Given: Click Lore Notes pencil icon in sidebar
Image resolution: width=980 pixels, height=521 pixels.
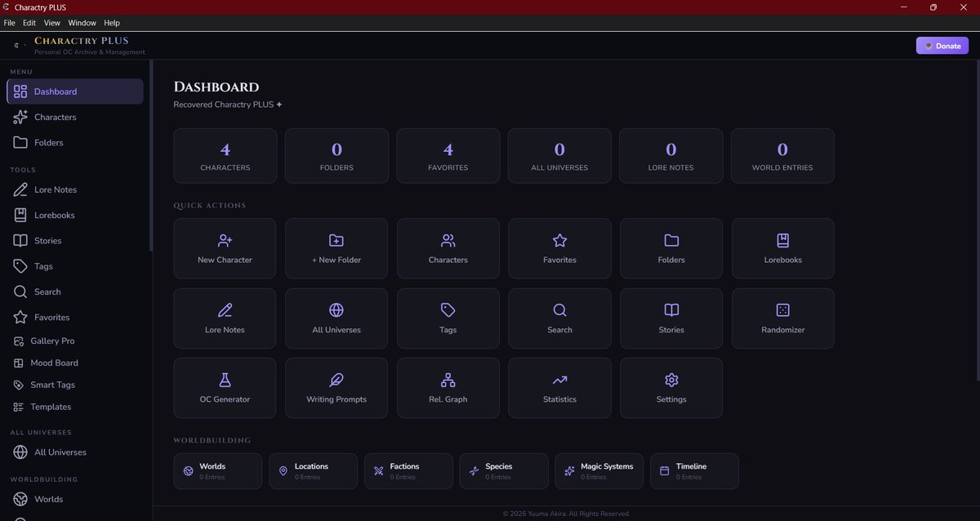Looking at the screenshot, I should point(20,189).
